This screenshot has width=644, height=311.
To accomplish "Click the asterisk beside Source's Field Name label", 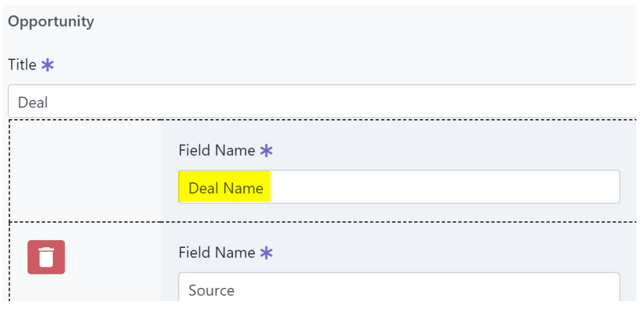I will click(x=266, y=253).
